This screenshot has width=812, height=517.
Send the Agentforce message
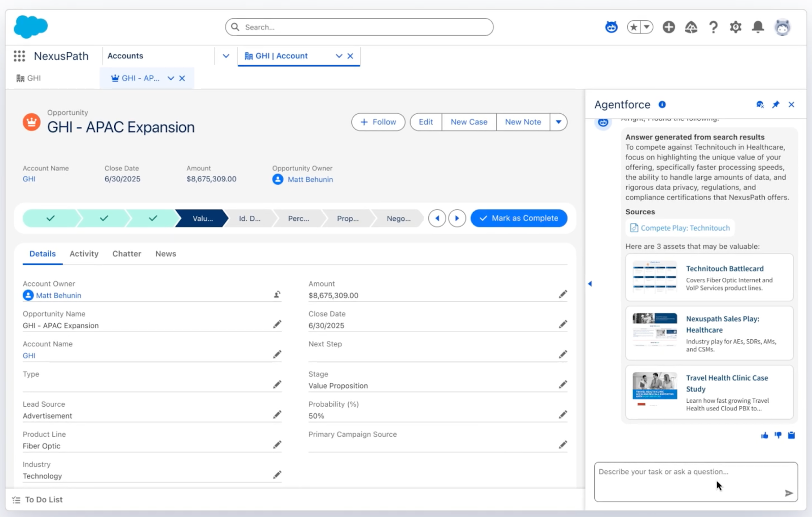(788, 493)
